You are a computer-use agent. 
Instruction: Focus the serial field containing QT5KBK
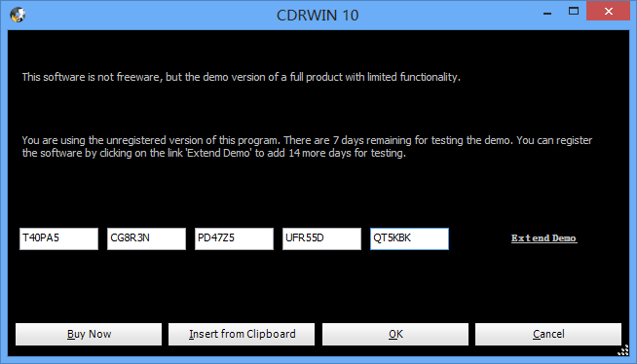pyautogui.click(x=409, y=239)
